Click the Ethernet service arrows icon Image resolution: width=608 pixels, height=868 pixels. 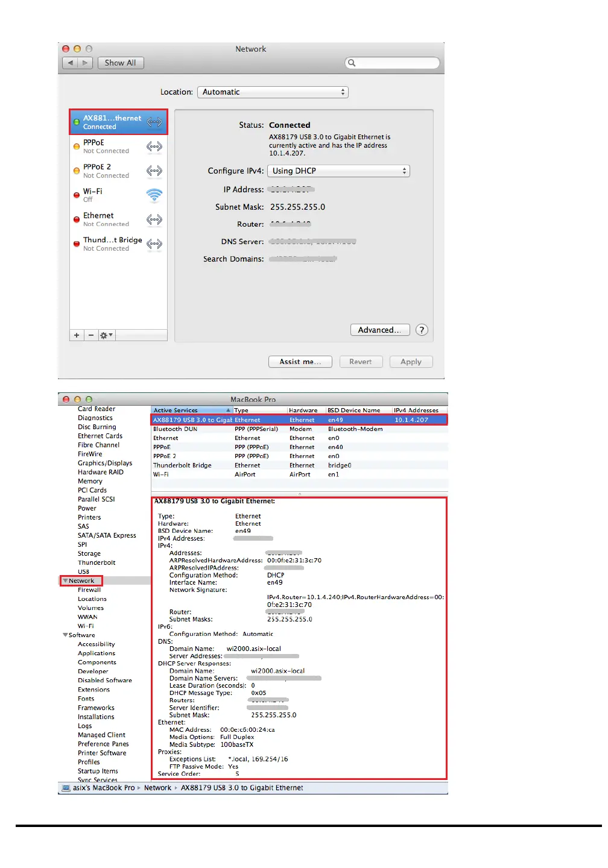pos(154,219)
